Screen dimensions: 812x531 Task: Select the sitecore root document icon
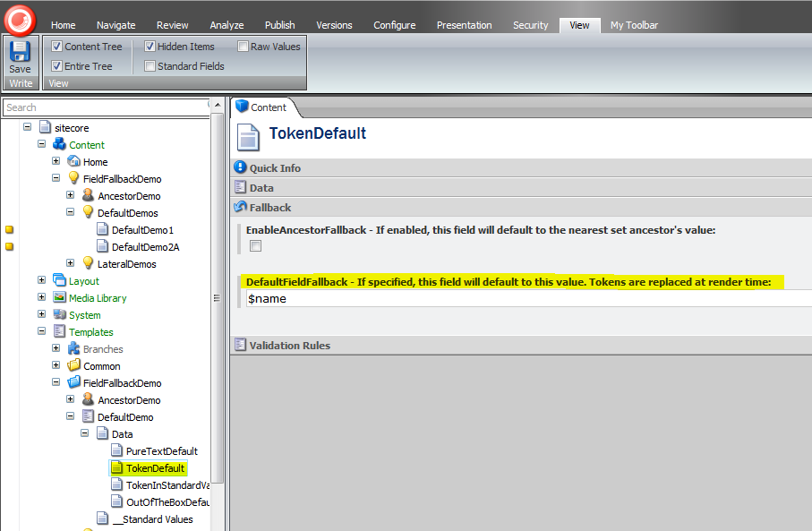[x=46, y=127]
